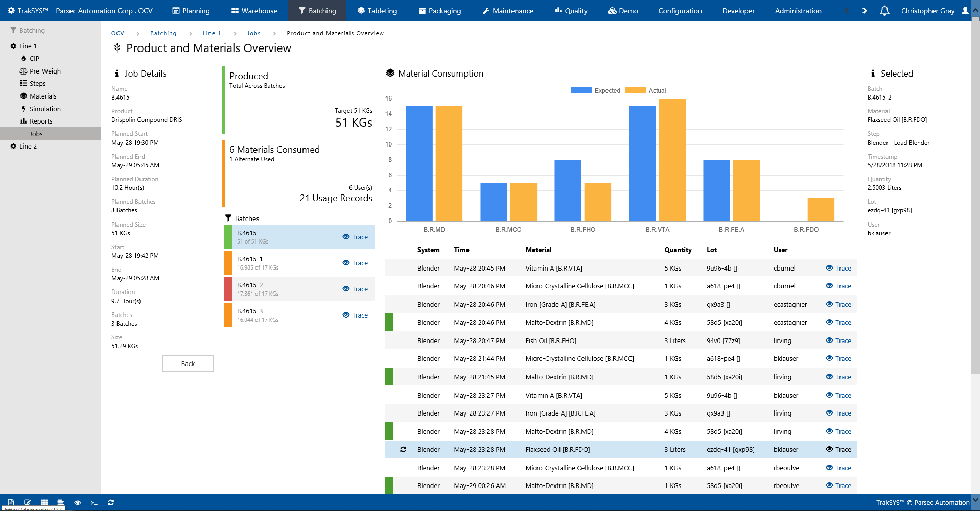Screen dimensions: 980x511
Task: Click the TrakSYS gear logo icon
Action: [x=11, y=11]
